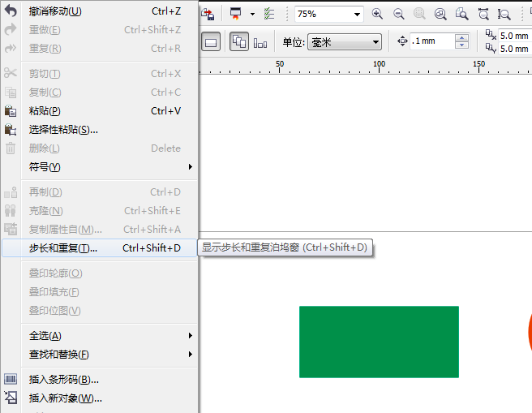The height and width of the screenshot is (413, 532).
Task: Toggle the current page layout button
Action: (211, 41)
